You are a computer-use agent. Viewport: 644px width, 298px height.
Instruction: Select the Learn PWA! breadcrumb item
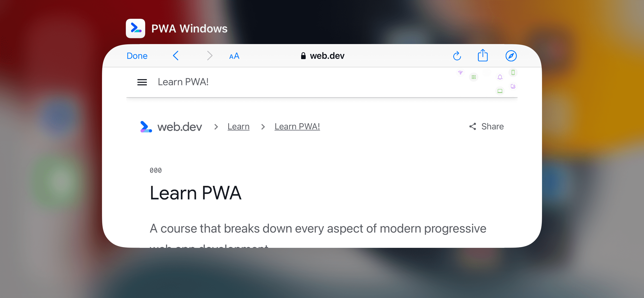[297, 127]
